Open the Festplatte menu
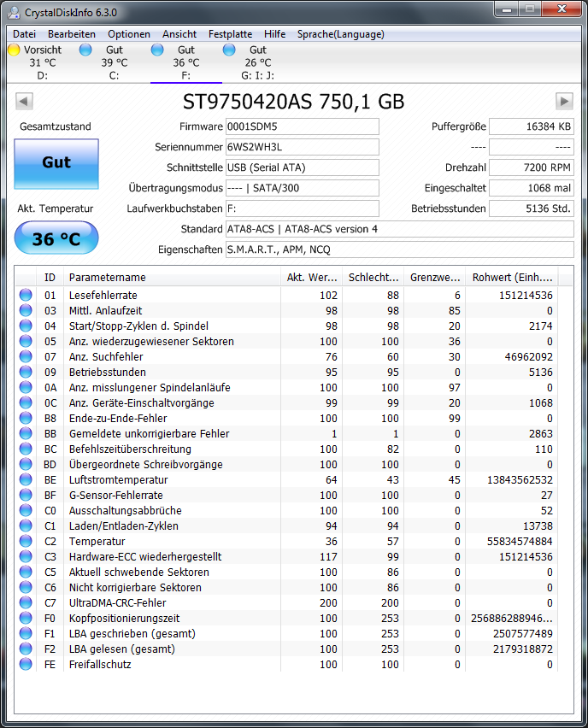This screenshot has width=588, height=728. [230, 34]
